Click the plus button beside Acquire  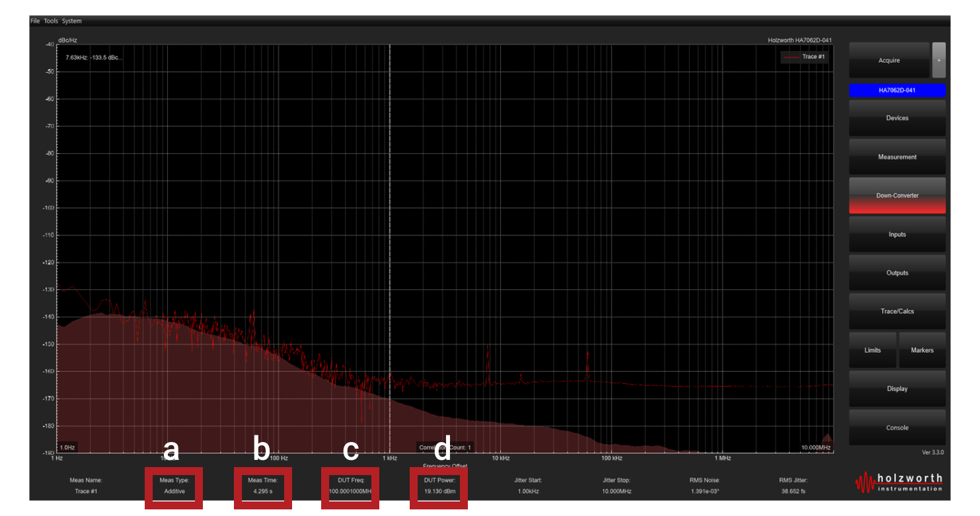point(938,60)
